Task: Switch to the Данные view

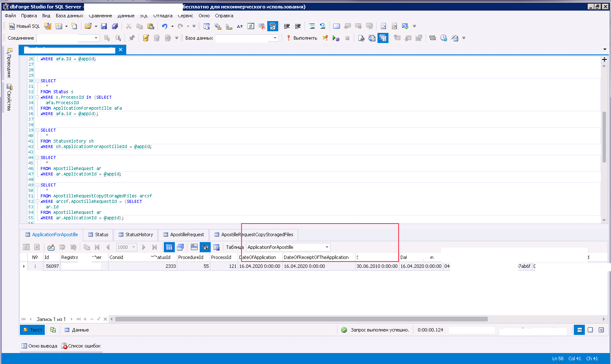Action: coord(76,330)
